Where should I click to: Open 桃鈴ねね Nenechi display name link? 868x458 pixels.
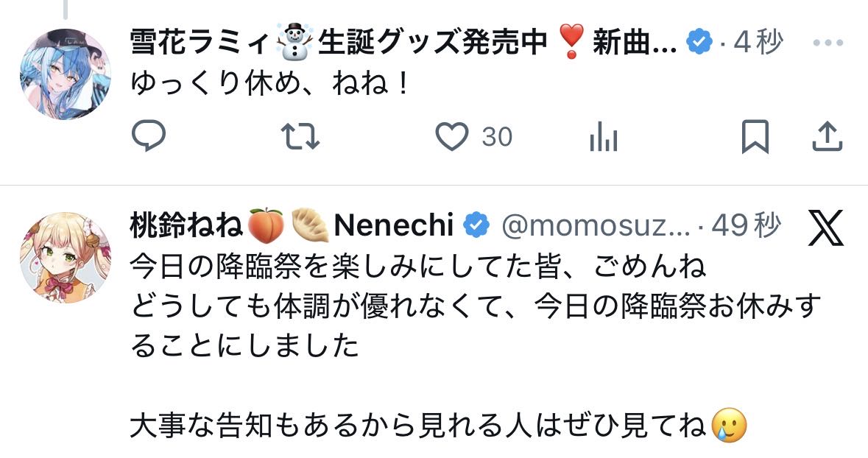[292, 226]
